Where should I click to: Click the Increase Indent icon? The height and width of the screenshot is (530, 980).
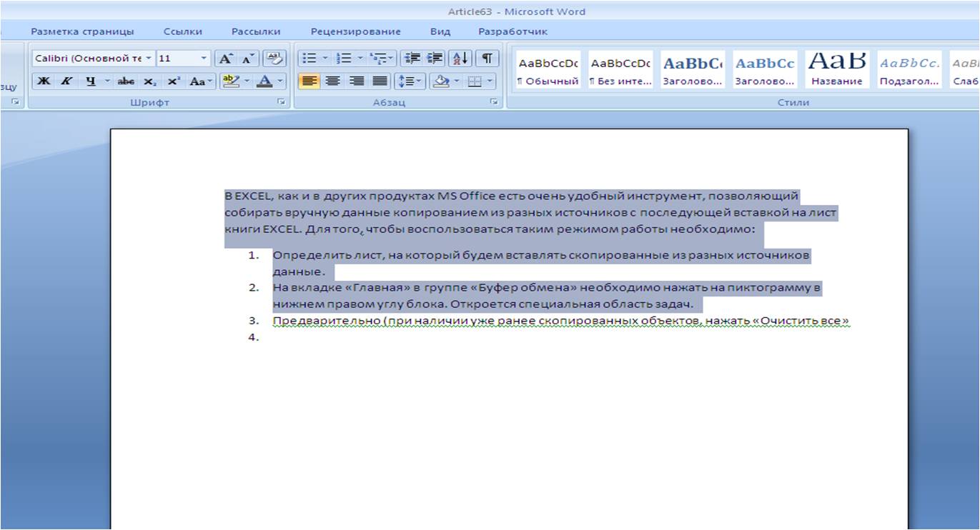click(435, 59)
